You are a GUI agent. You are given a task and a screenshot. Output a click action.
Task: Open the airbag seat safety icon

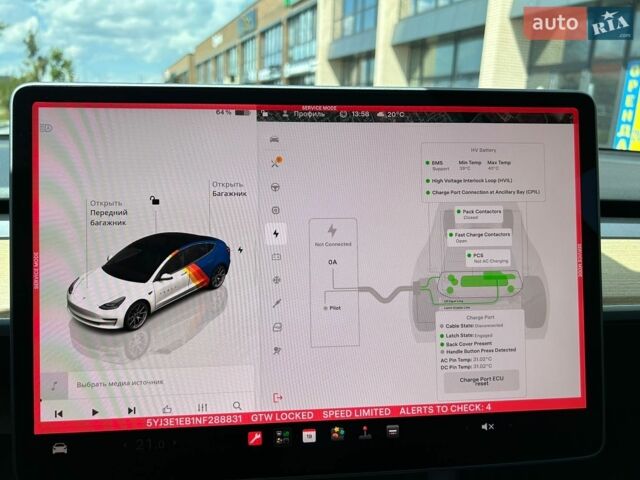[x=278, y=350]
